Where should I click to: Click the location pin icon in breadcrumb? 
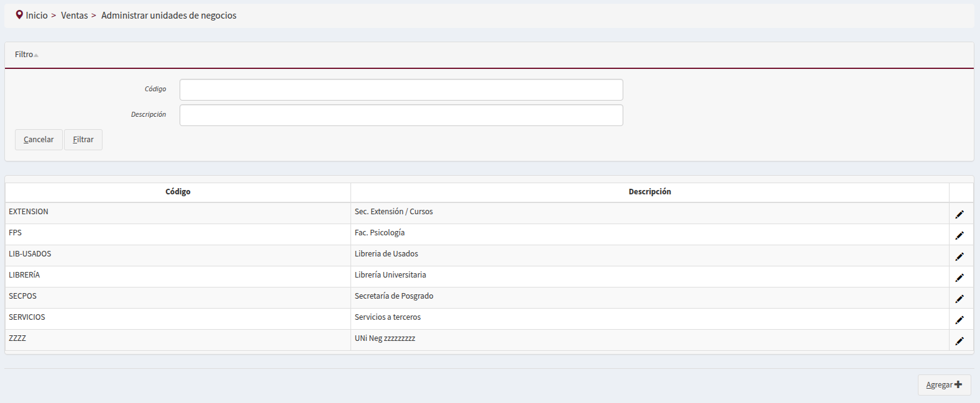pyautogui.click(x=19, y=15)
